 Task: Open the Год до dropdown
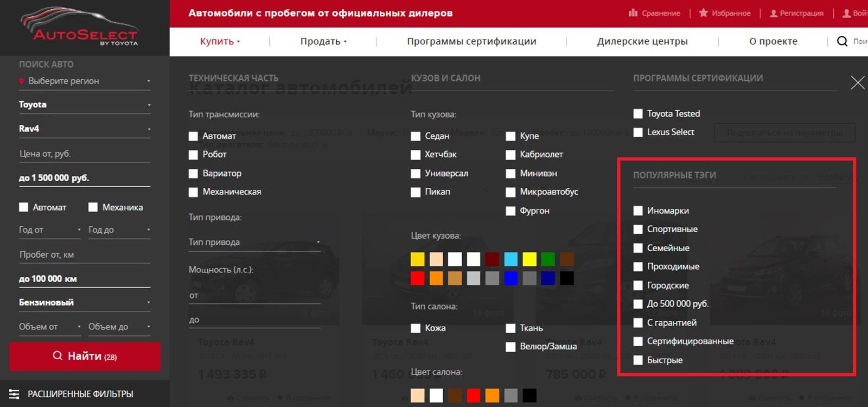tap(119, 230)
